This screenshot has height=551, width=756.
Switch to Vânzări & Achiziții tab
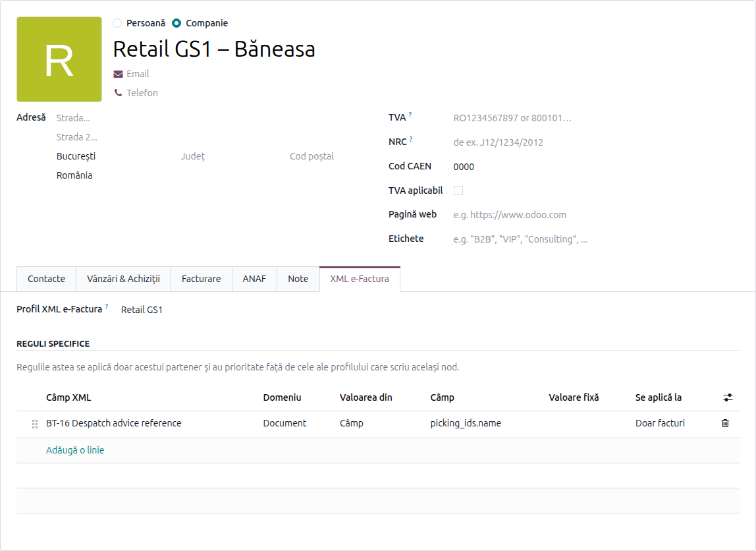coord(123,279)
